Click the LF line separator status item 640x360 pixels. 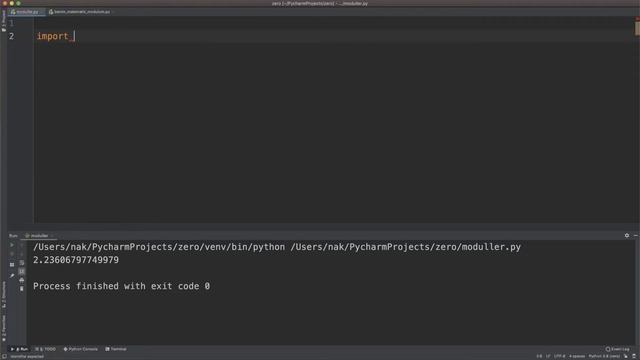click(x=548, y=356)
